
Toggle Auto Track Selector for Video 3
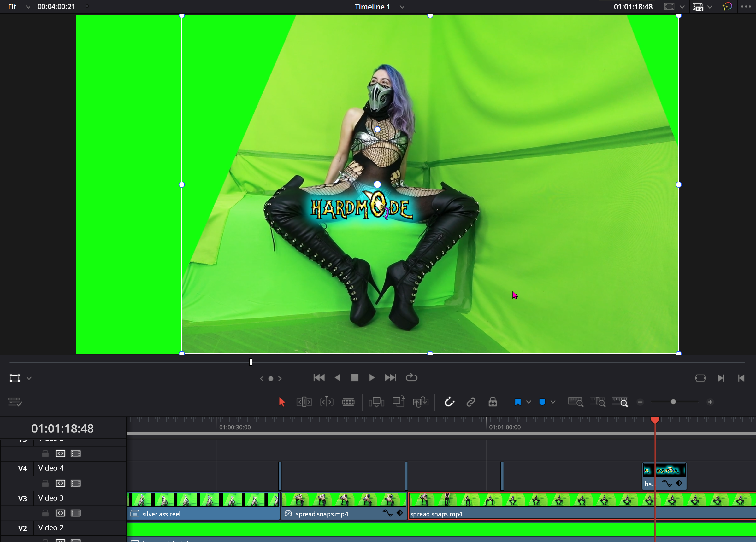click(x=60, y=513)
